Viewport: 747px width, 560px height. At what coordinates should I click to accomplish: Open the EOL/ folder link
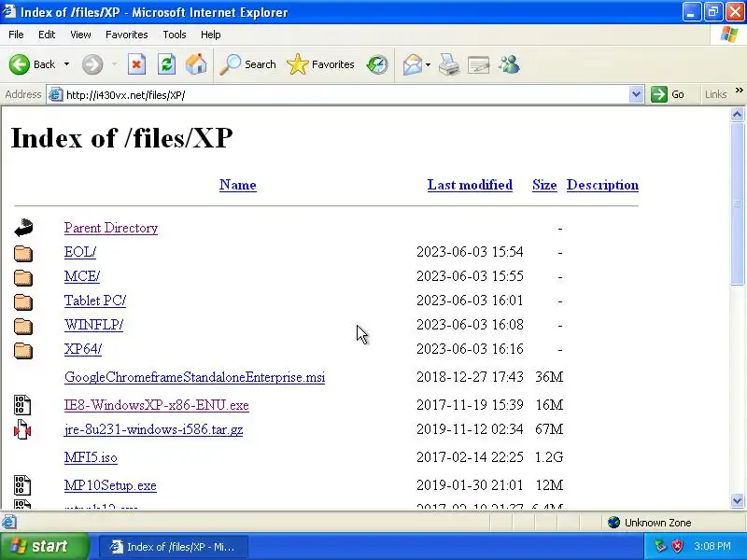pos(80,252)
